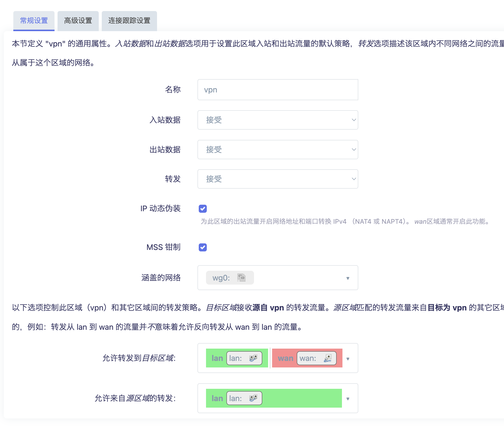Select the 常规设置 tab
Viewport: 504px width, 433px height.
click(x=34, y=21)
